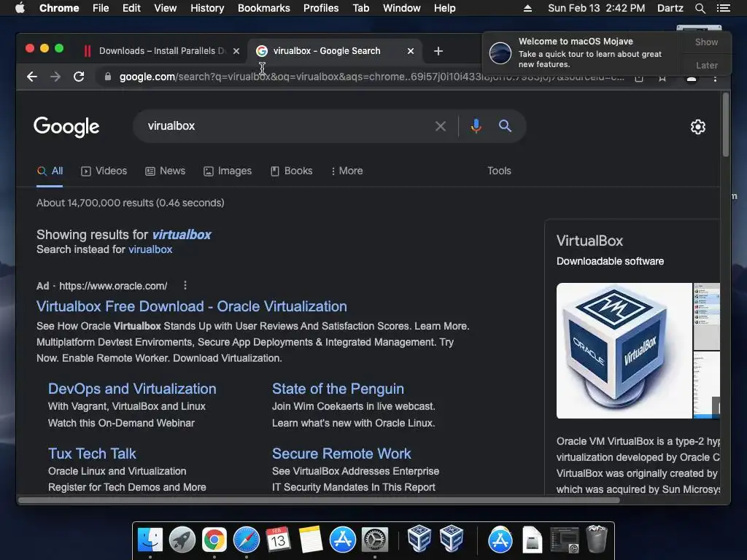This screenshot has height=560, width=747.
Task: Close the virualbox Google Search tab
Action: (411, 51)
